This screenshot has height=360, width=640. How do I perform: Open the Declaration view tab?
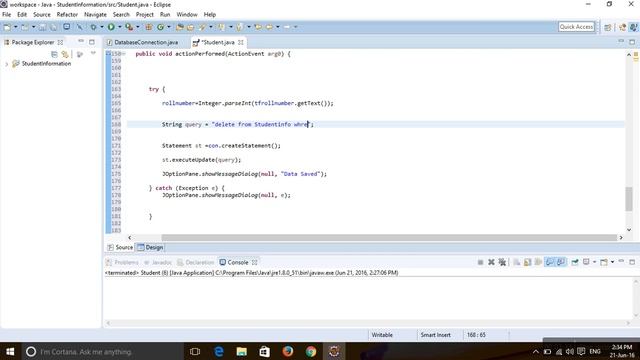click(x=196, y=262)
